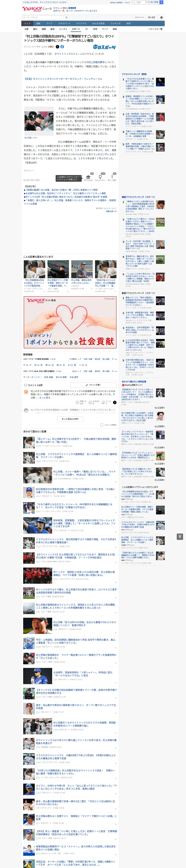This screenshot has height=868, width=186.
Task: Open the 【オリックス】杉沢龍 article
Action: pos(76,692)
